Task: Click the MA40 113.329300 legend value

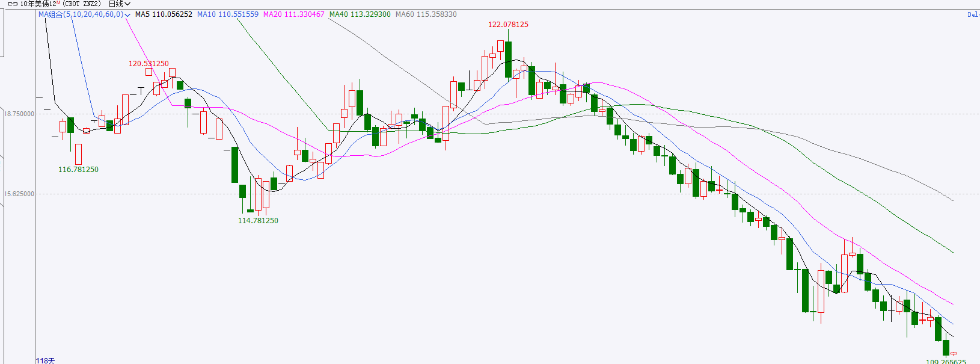Action: (x=360, y=14)
